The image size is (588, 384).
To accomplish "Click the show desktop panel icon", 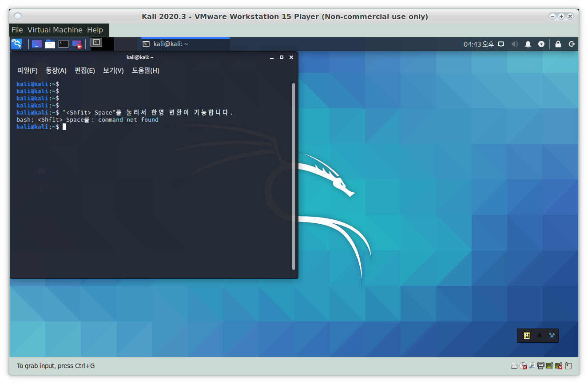I will coord(37,44).
